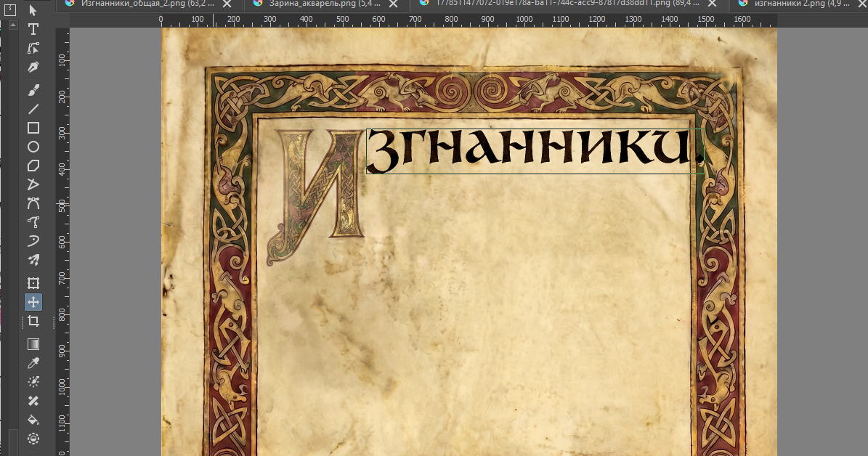Select the Freehand Brush tool

click(33, 89)
